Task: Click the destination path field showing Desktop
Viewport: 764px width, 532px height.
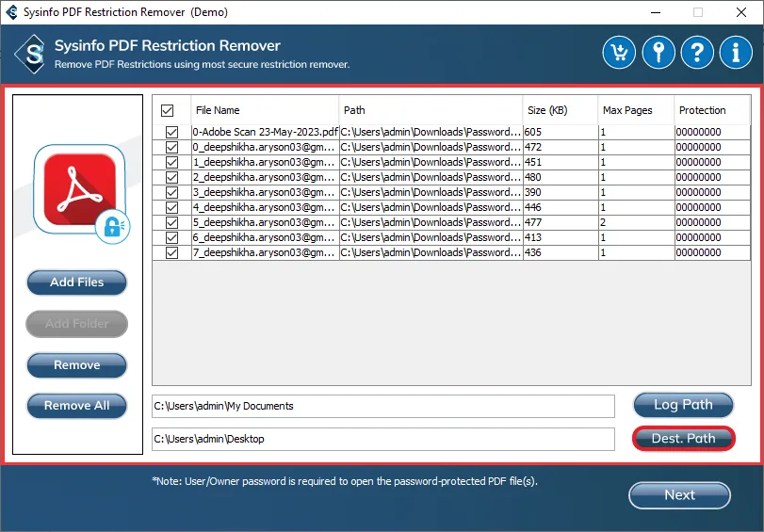Action: click(x=382, y=439)
